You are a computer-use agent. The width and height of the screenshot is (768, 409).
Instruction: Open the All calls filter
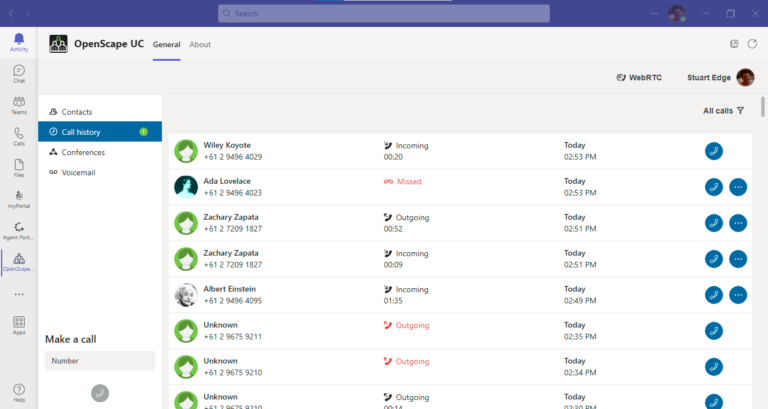[x=723, y=111]
